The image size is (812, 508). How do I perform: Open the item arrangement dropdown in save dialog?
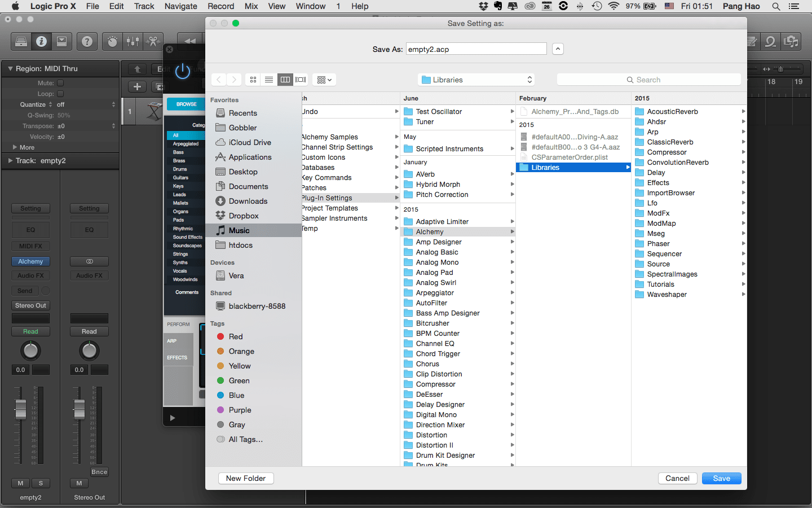tap(325, 80)
